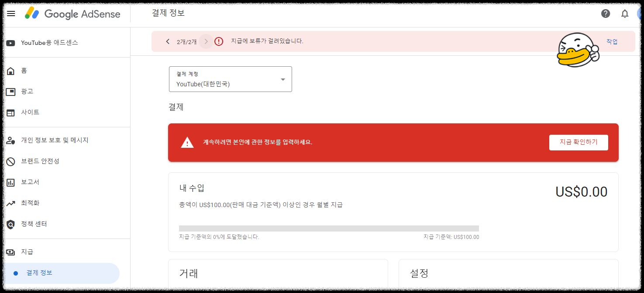Click the 거래 card heading
The image size is (644, 293).
coord(189,273)
